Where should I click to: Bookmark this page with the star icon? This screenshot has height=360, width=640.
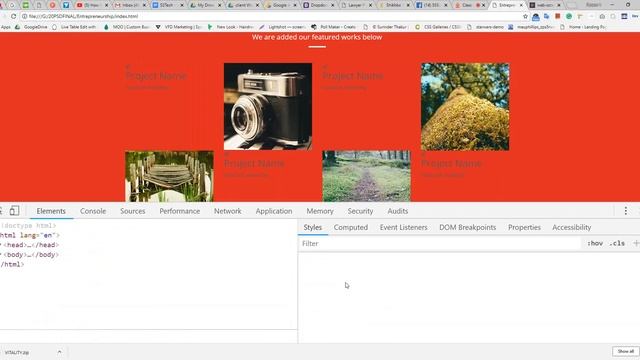pyautogui.click(x=525, y=16)
